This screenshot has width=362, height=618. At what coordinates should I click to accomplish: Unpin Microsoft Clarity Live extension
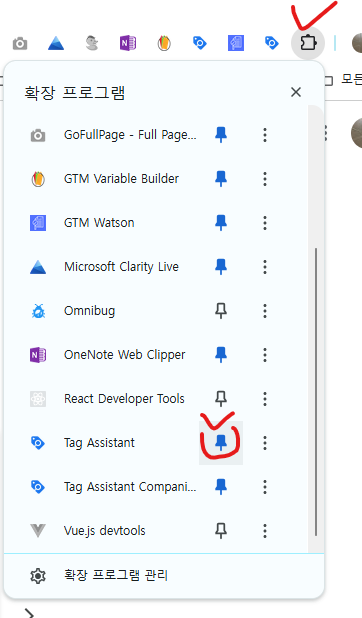point(221,267)
